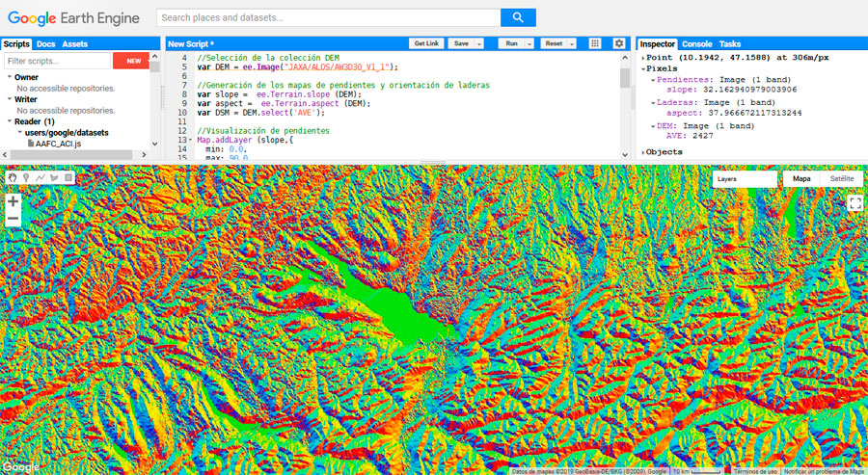Switch map base to Satélite
This screenshot has height=475, width=868.
point(841,178)
